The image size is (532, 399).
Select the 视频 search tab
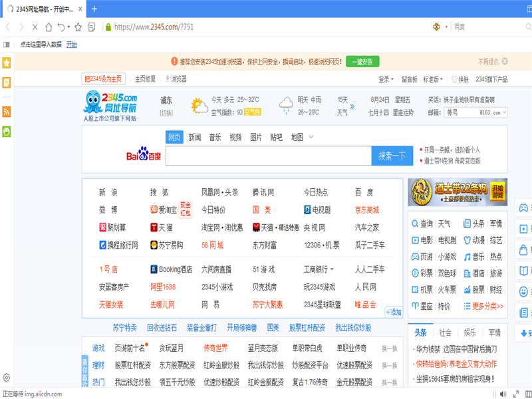[235, 137]
